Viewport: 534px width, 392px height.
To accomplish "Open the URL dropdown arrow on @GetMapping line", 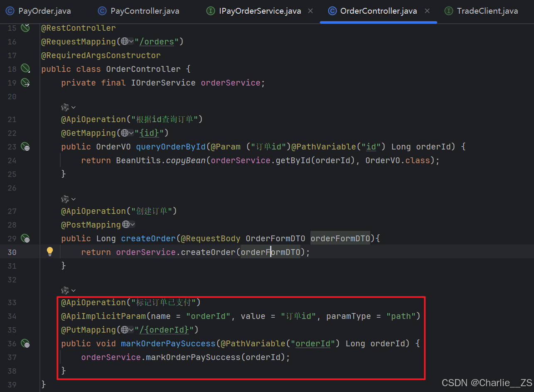I will 131,133.
